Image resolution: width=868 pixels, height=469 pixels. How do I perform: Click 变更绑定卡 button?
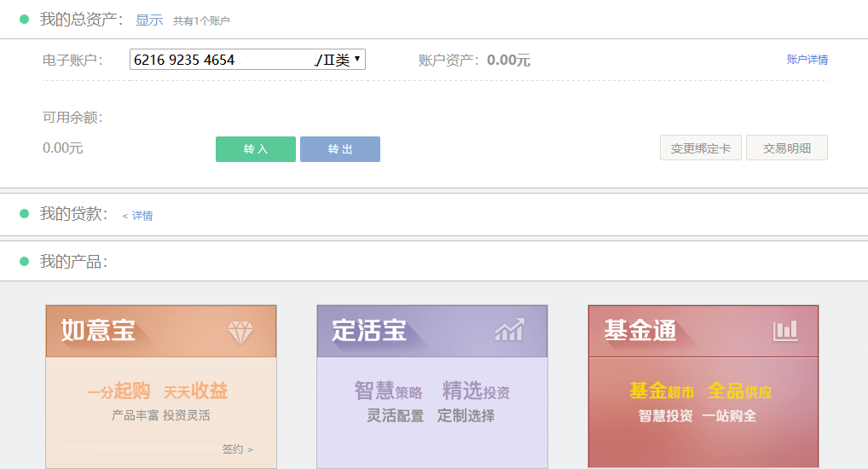700,148
